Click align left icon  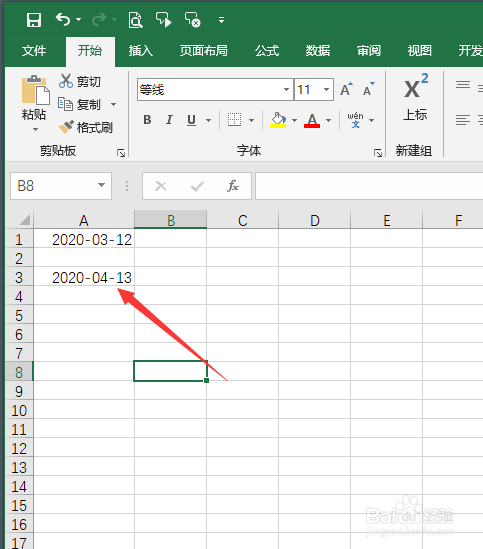tap(463, 120)
